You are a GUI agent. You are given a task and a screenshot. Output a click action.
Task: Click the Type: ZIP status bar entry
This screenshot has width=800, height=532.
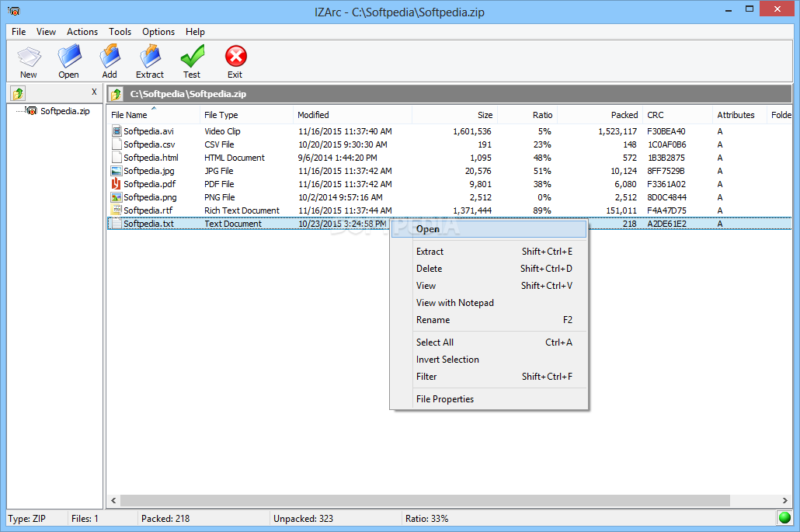click(26, 518)
